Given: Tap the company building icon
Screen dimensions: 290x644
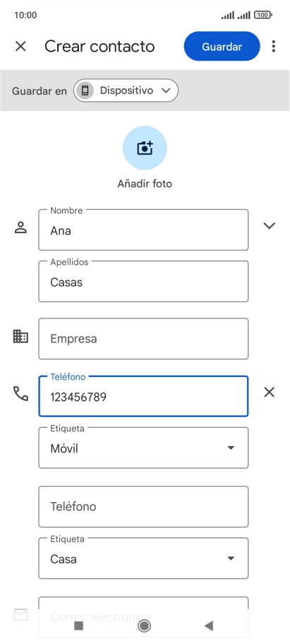Looking at the screenshot, I should click(x=20, y=336).
